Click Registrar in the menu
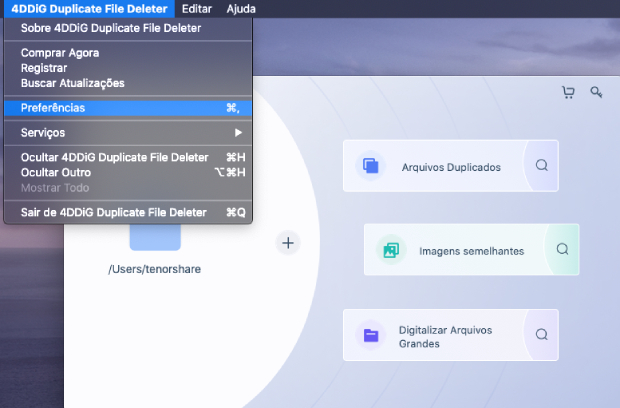 45,68
